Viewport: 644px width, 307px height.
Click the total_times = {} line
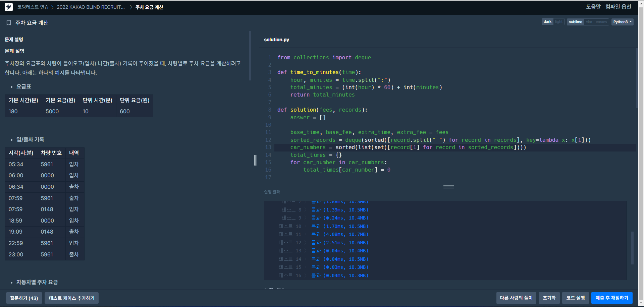click(316, 155)
